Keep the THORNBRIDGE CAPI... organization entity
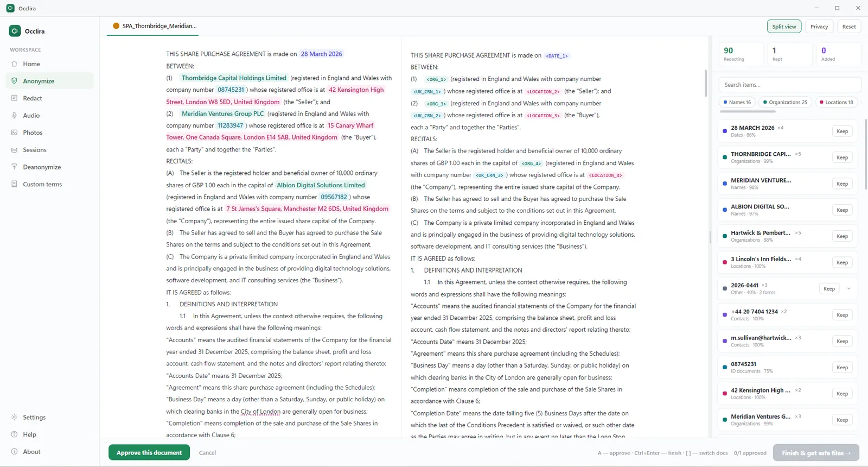The height and width of the screenshot is (467, 868). coord(842,157)
